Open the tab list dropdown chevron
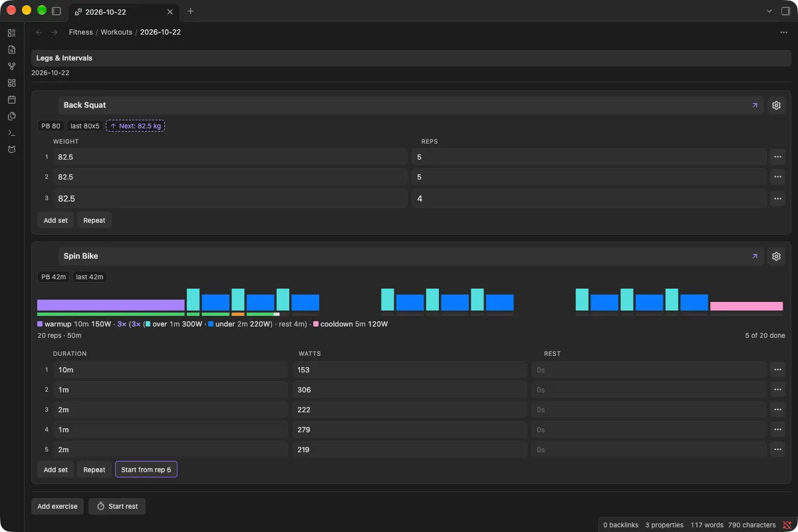The image size is (798, 532). tap(769, 11)
